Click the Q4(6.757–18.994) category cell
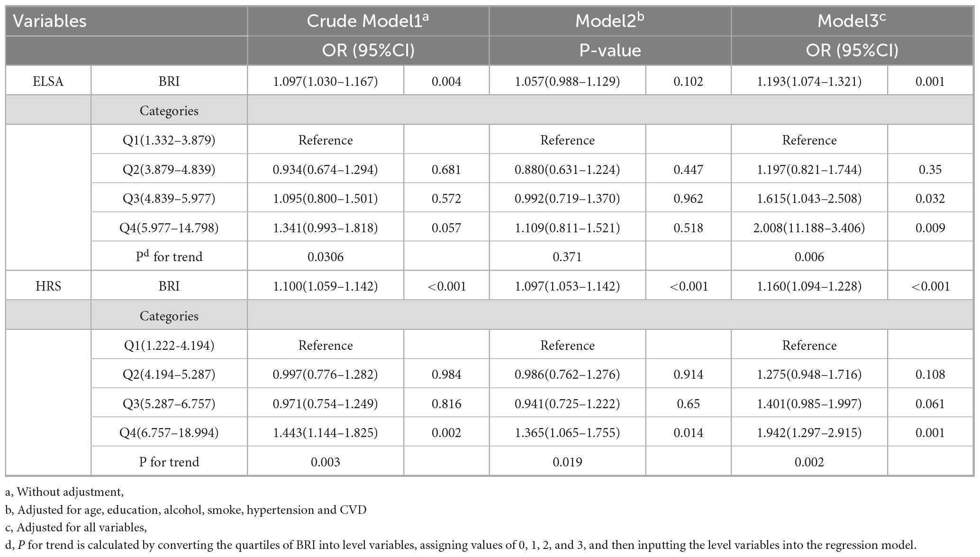 [x=169, y=433]
